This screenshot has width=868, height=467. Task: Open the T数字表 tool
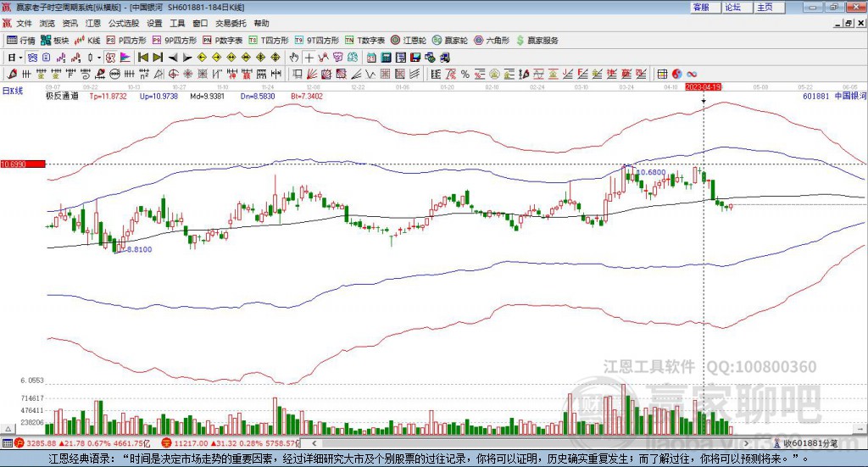(x=364, y=41)
